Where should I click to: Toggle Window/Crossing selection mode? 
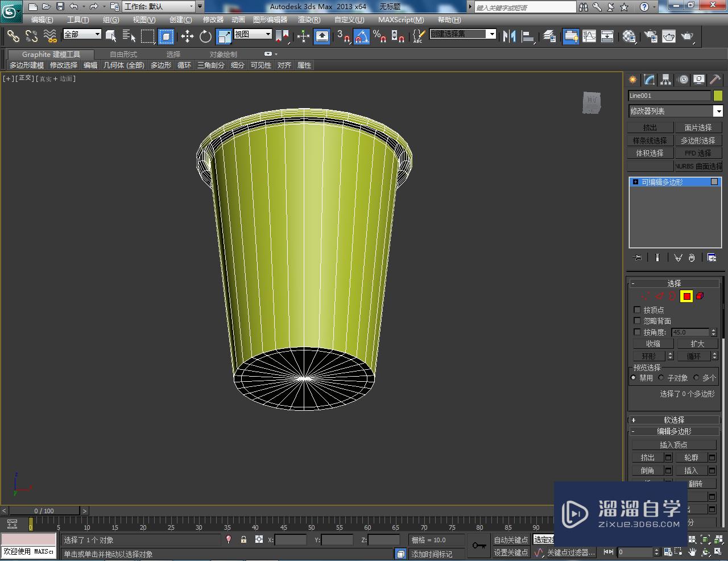(166, 36)
